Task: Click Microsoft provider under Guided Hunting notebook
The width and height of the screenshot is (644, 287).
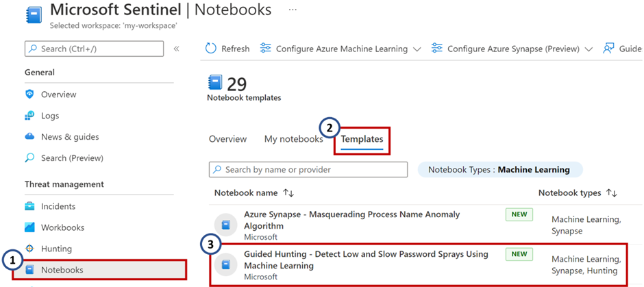Action: tap(261, 277)
